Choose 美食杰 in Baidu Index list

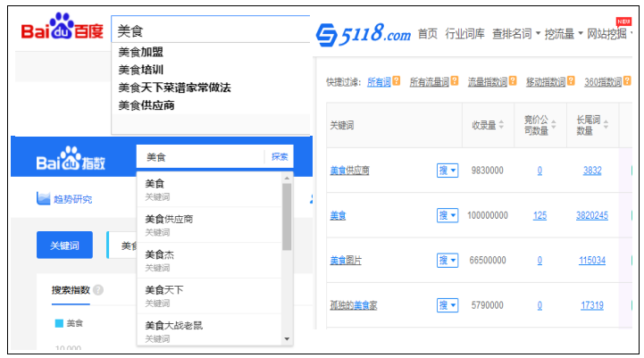pos(210,261)
